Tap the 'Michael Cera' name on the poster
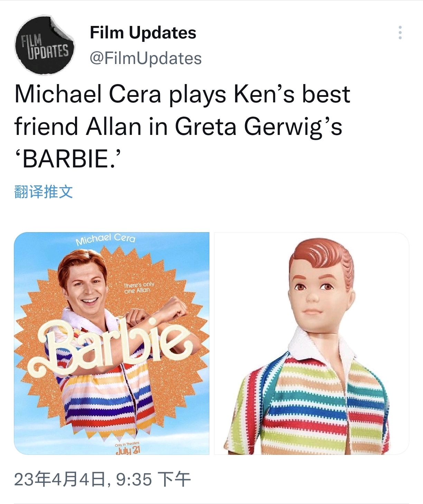Image resolution: width=423 pixels, height=504 pixels. coord(105,239)
